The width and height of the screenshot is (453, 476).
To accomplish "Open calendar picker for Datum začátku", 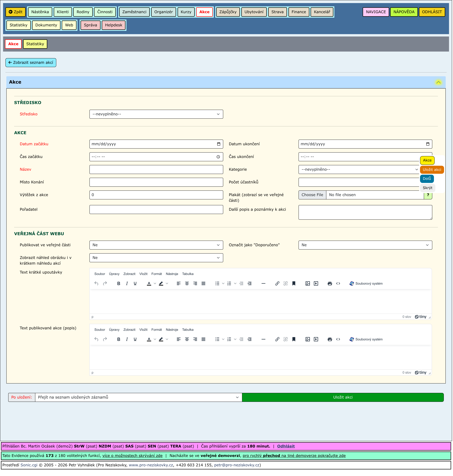I will pyautogui.click(x=218, y=144).
